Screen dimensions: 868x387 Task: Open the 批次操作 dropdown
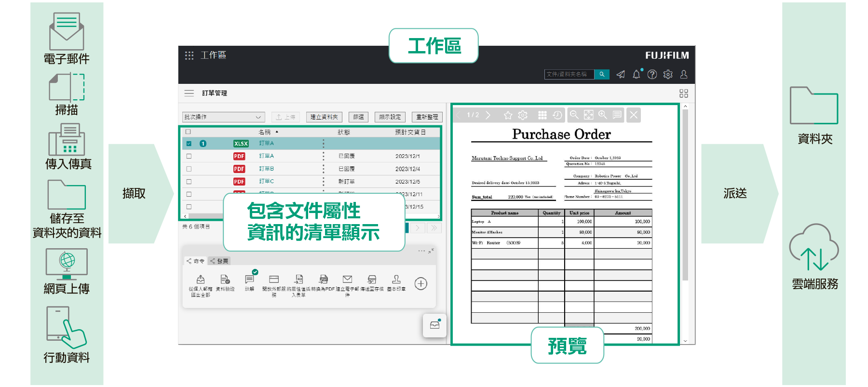pyautogui.click(x=224, y=117)
